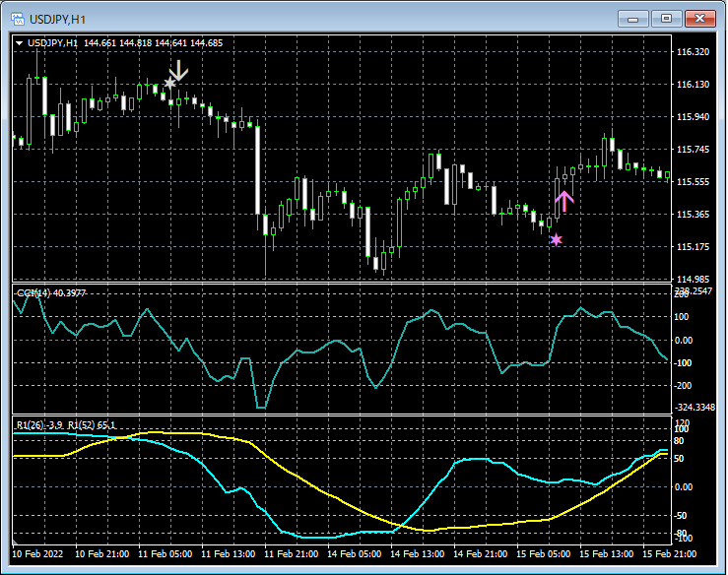Image resolution: width=728 pixels, height=575 pixels.
Task: Click the chart window icon in title bar
Action: point(18,18)
